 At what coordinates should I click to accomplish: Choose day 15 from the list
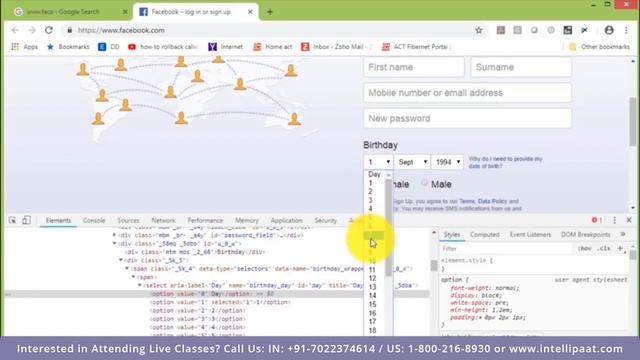point(374,304)
